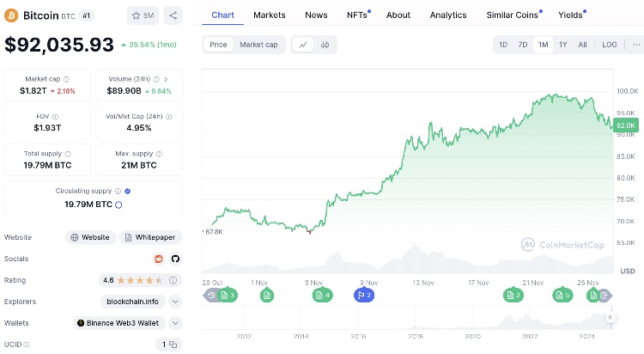Open the blue flag event marker with 2
Viewport: 644px width, 354px height.
click(364, 296)
